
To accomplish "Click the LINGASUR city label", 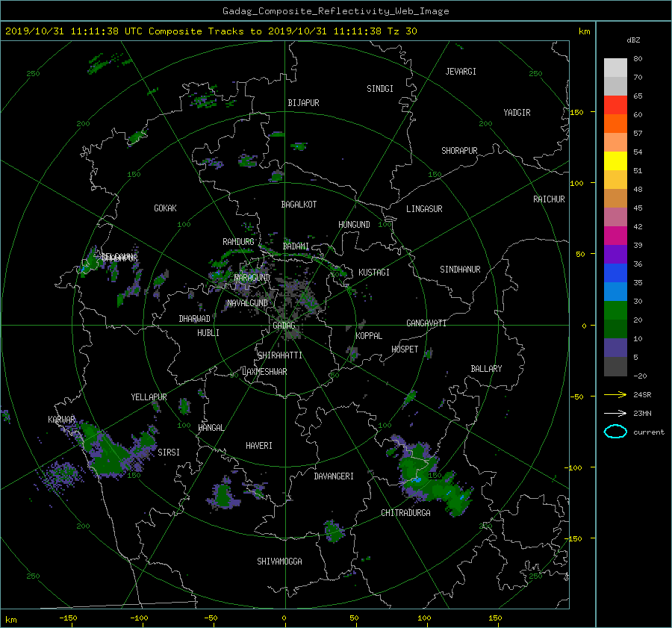I will 424,209.
